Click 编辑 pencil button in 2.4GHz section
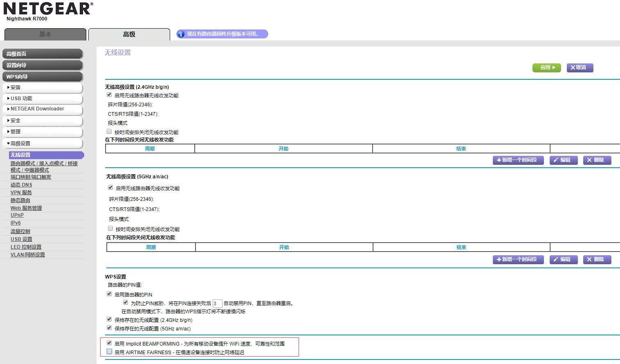 (563, 160)
